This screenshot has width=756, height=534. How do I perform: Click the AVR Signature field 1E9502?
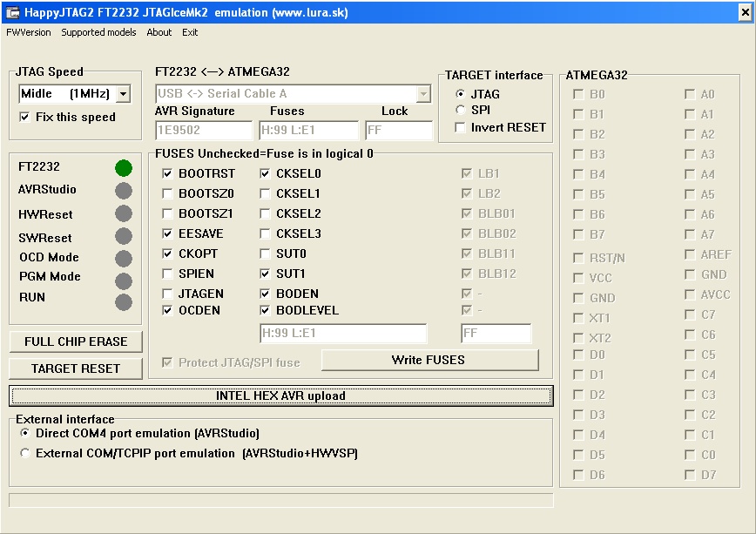pos(204,131)
